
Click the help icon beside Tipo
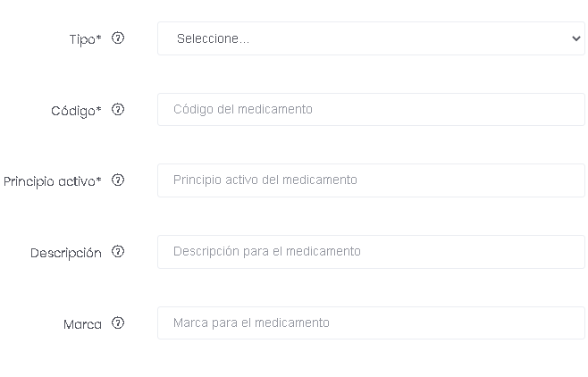[118, 38]
